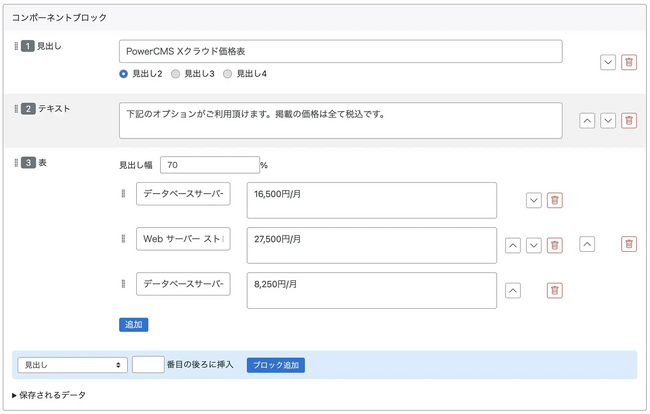The width and height of the screenshot is (650, 414).
Task: Select the 見出し2 radio button
Action: 123,74
